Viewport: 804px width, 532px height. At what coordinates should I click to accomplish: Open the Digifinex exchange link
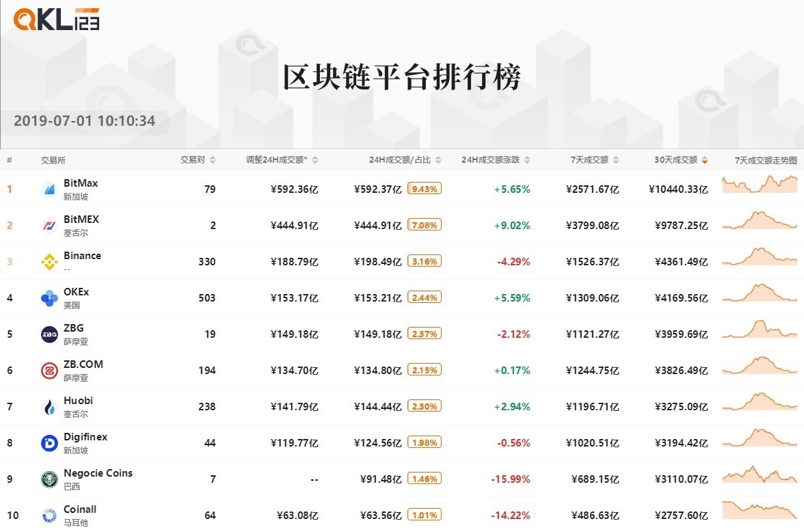tap(85, 436)
